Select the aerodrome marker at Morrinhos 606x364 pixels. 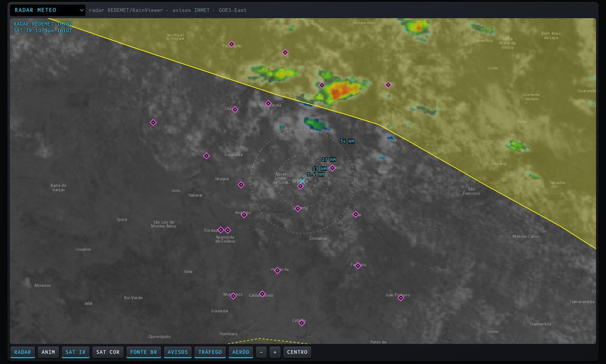233,296
